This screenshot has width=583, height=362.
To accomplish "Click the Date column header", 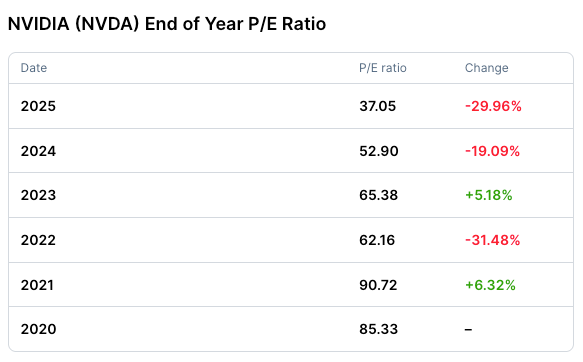I will tap(34, 68).
